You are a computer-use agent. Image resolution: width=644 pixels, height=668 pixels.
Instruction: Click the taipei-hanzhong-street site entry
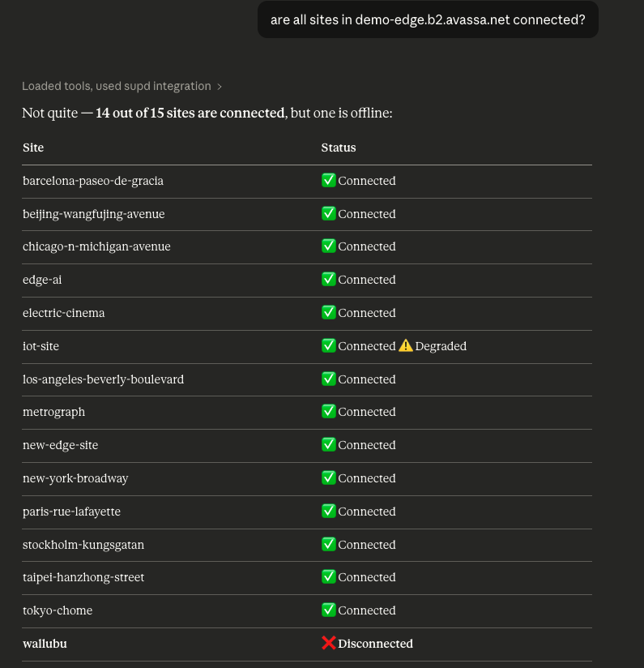click(83, 576)
